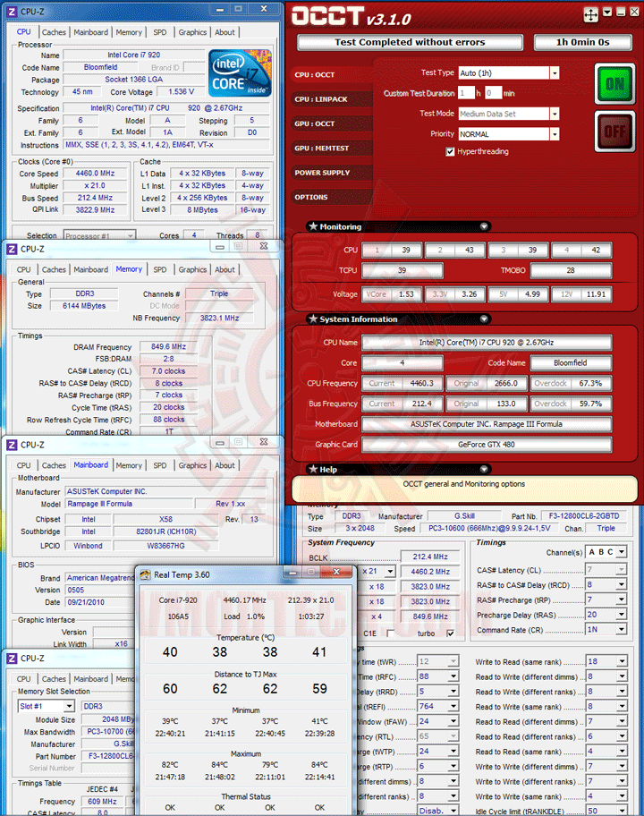Click the OCCT move-window cross arrows icon
Screen dimensions: 644x816
click(x=591, y=14)
